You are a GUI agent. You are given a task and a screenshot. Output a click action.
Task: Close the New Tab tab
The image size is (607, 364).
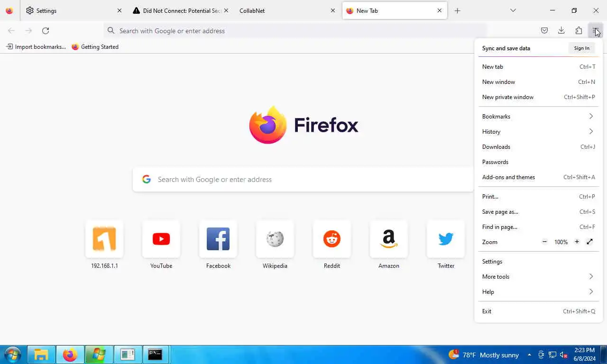440,10
